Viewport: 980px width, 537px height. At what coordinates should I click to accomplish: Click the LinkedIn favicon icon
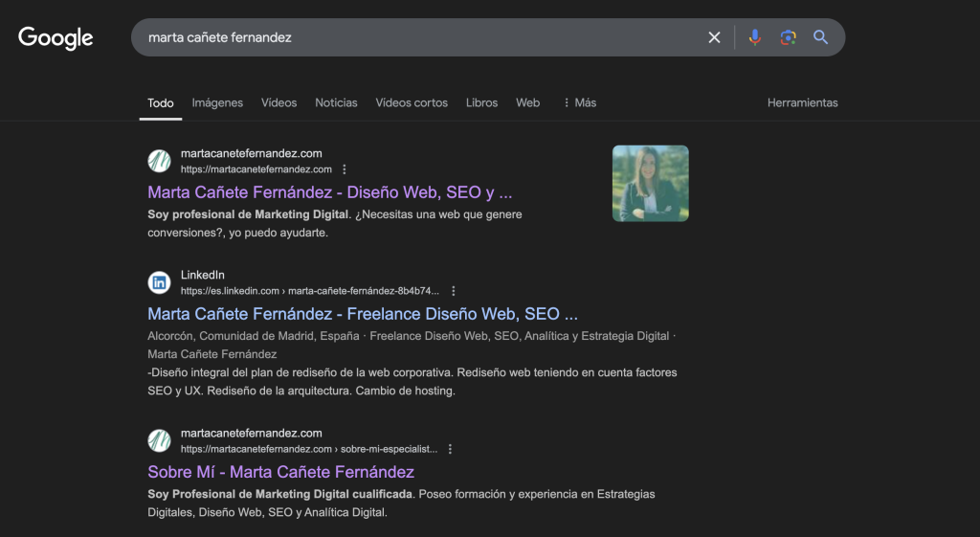point(160,282)
